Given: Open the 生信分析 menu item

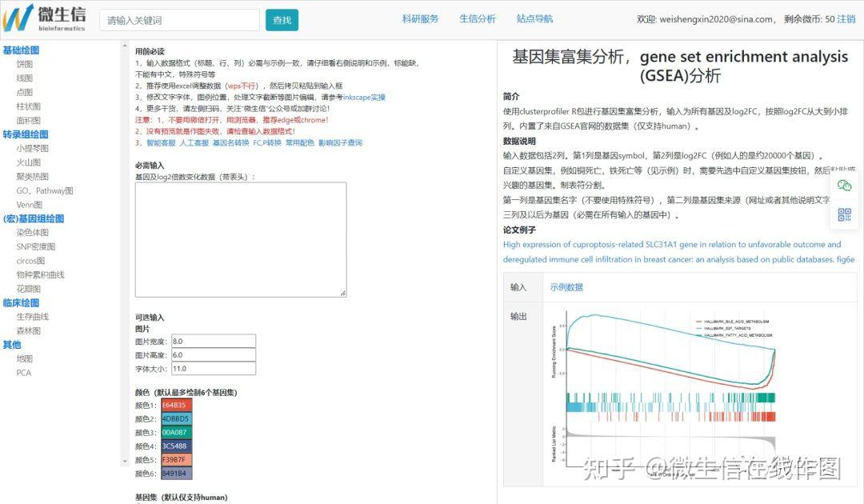Looking at the screenshot, I should pyautogui.click(x=478, y=18).
